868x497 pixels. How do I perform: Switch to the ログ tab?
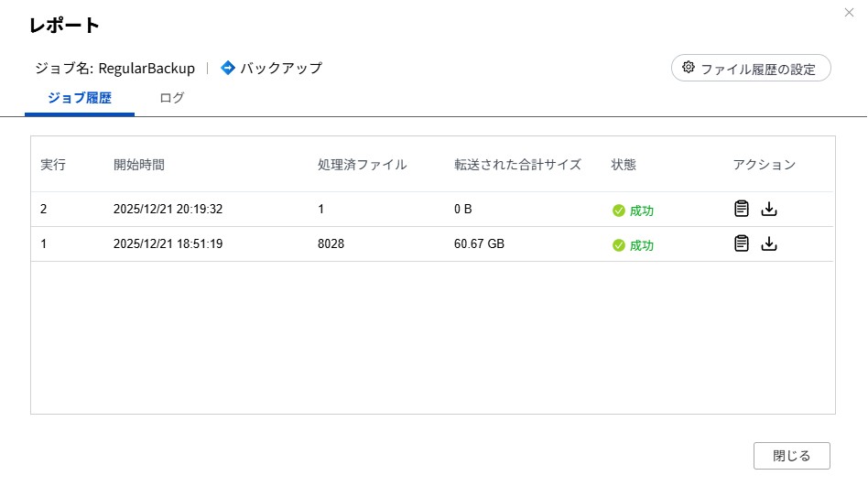[x=172, y=98]
